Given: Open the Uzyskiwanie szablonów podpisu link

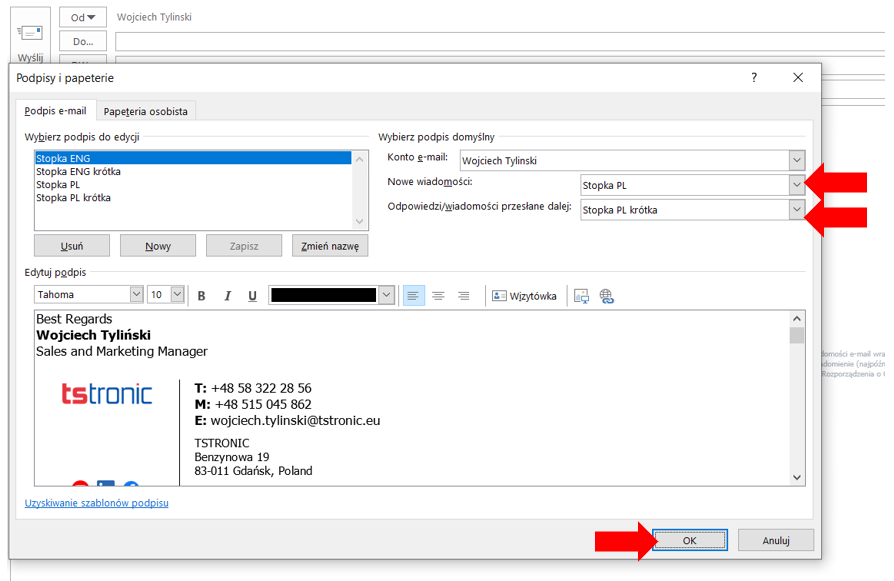Looking at the screenshot, I should coord(96,503).
